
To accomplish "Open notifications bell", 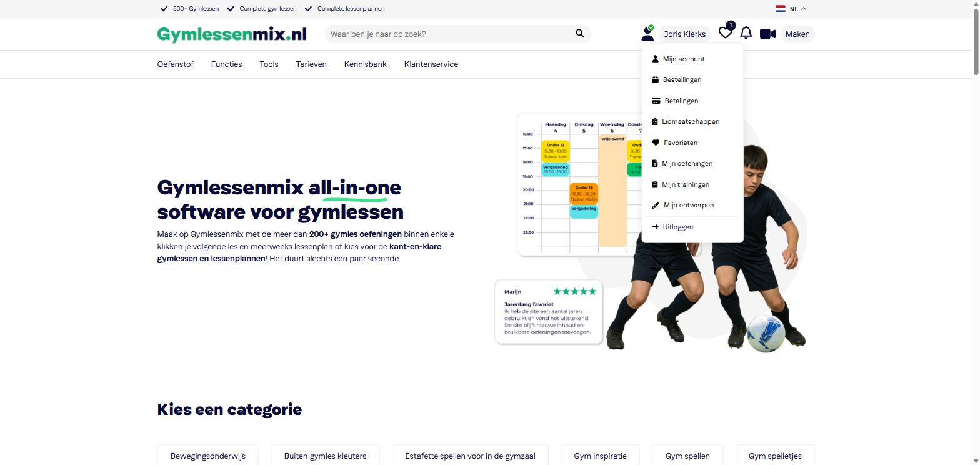I will [746, 33].
